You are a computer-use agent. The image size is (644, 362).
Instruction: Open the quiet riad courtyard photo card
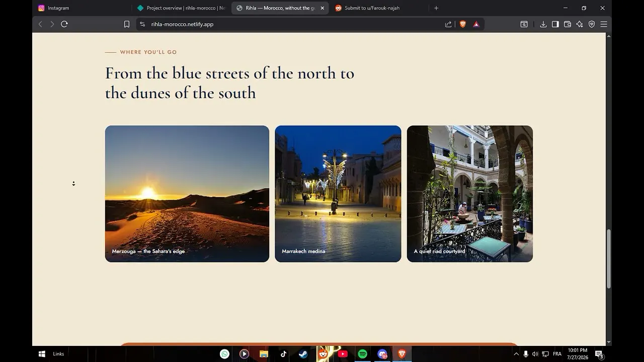point(470,194)
